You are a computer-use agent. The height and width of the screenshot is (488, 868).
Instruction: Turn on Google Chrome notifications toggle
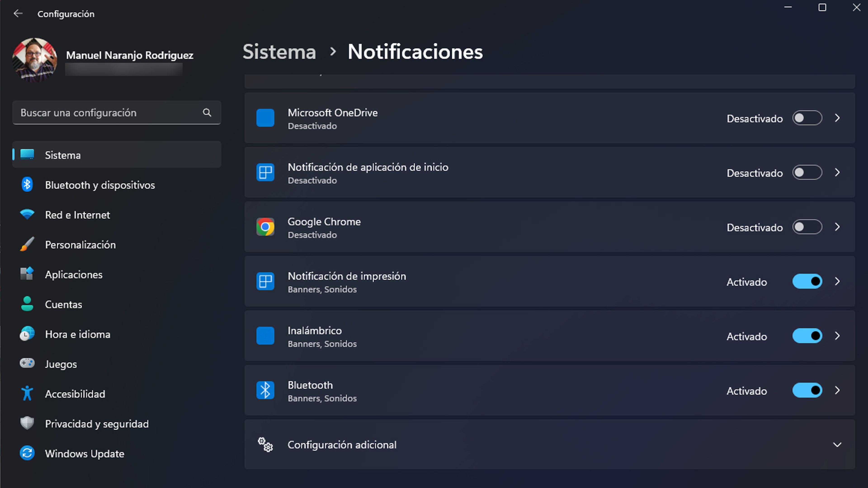(807, 227)
